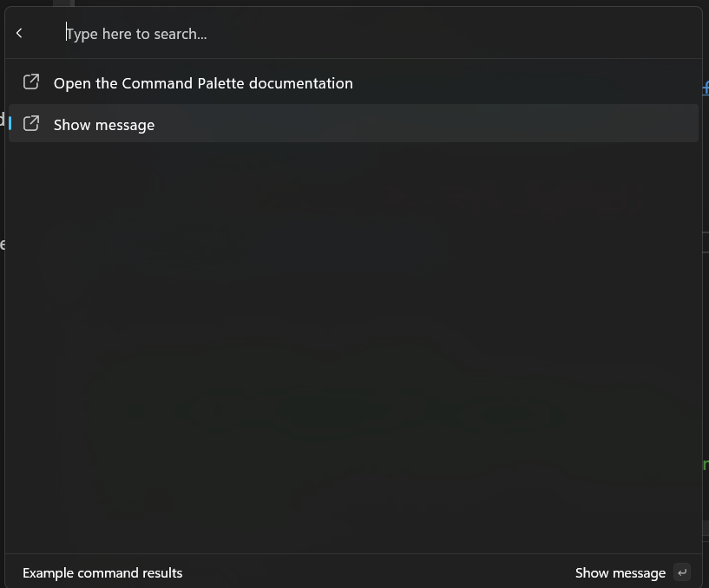The height and width of the screenshot is (588, 709).
Task: Click the status bar at the bottom
Action: (x=347, y=572)
